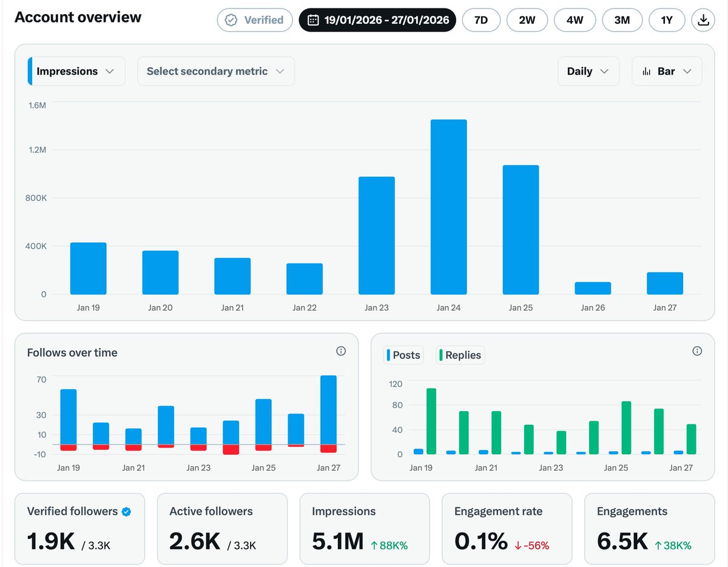
Task: Click the -56% engagement rate change
Action: [531, 546]
